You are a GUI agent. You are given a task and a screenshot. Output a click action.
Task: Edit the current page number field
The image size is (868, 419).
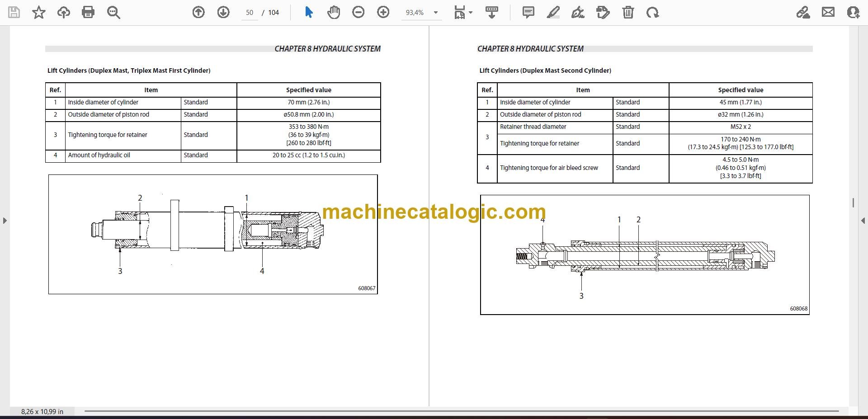(250, 13)
